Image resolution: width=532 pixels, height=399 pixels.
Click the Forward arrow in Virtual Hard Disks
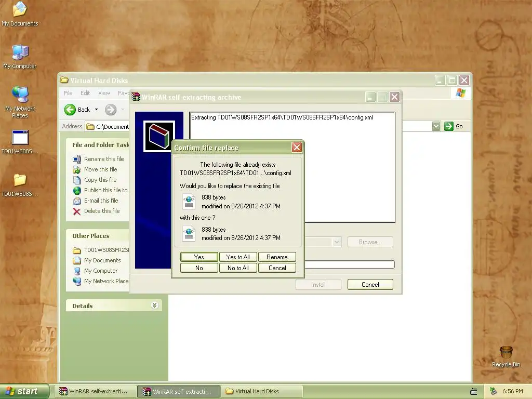tap(111, 110)
